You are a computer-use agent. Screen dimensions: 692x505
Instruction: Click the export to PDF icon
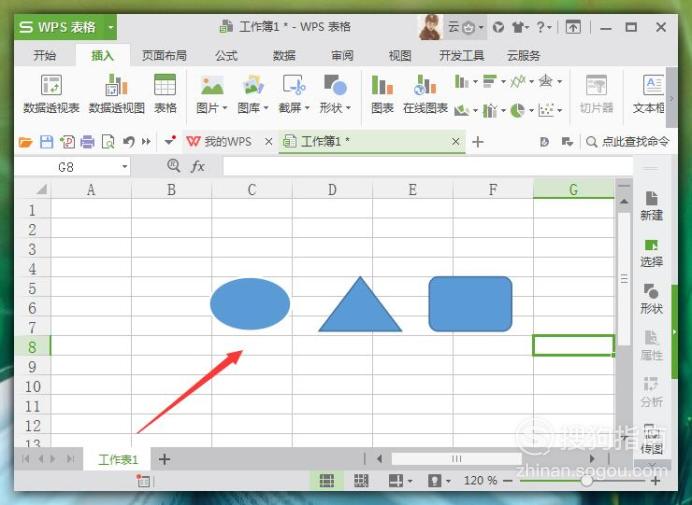(67, 142)
